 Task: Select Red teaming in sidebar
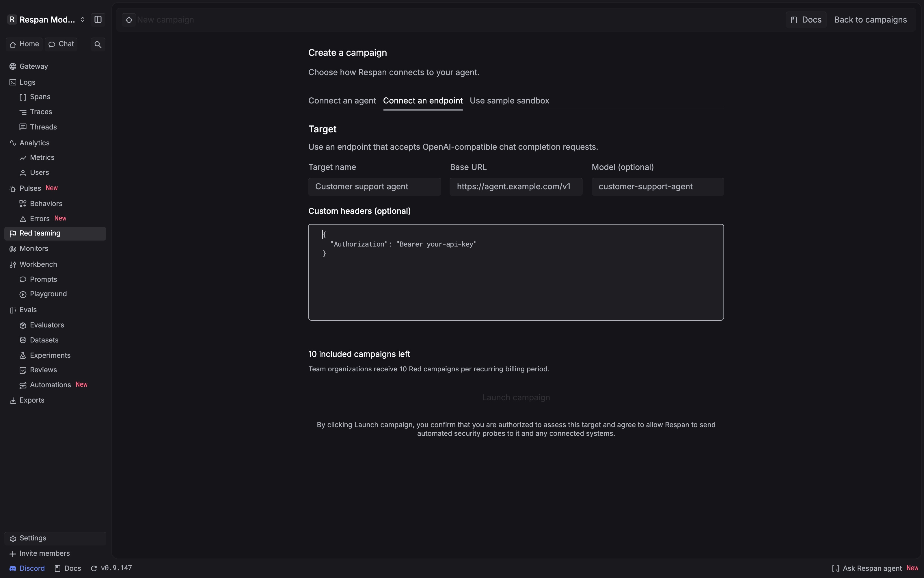pos(55,234)
